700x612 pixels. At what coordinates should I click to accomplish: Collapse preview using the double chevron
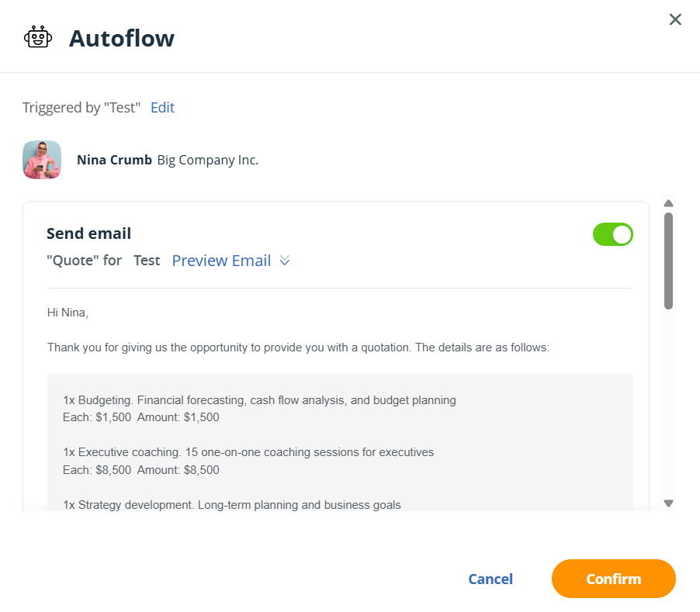click(x=285, y=261)
